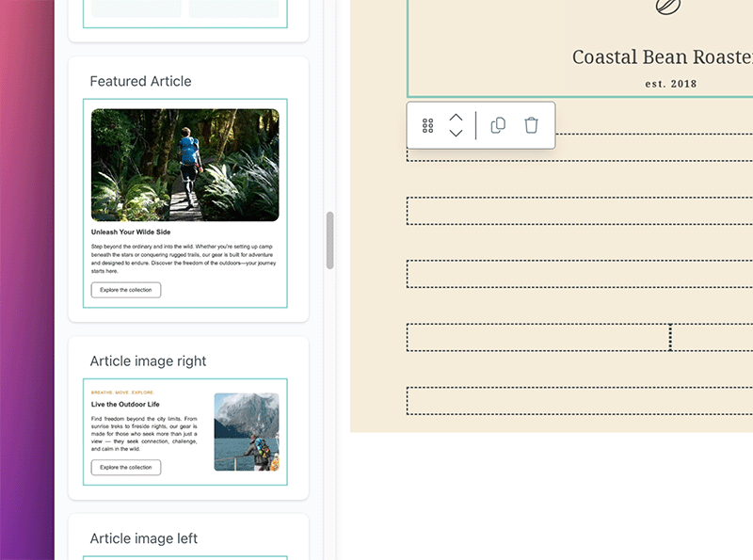The height and width of the screenshot is (560, 753).
Task: Click the template panel vertical scrollbar
Action: (x=329, y=240)
